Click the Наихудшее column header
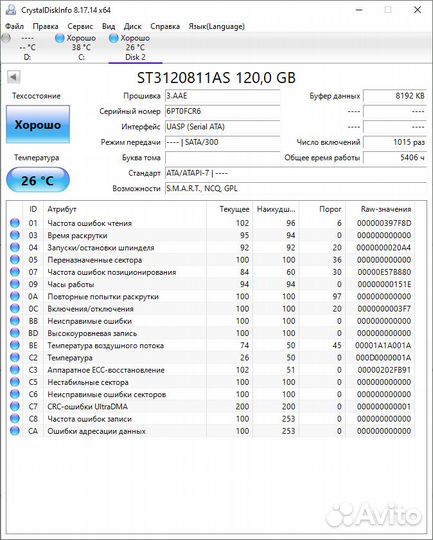 (x=276, y=209)
